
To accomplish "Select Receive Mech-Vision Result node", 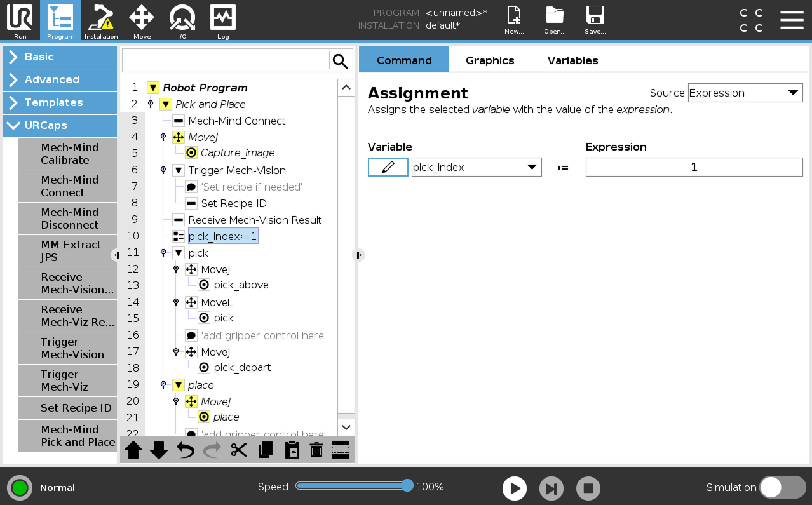I will (255, 220).
